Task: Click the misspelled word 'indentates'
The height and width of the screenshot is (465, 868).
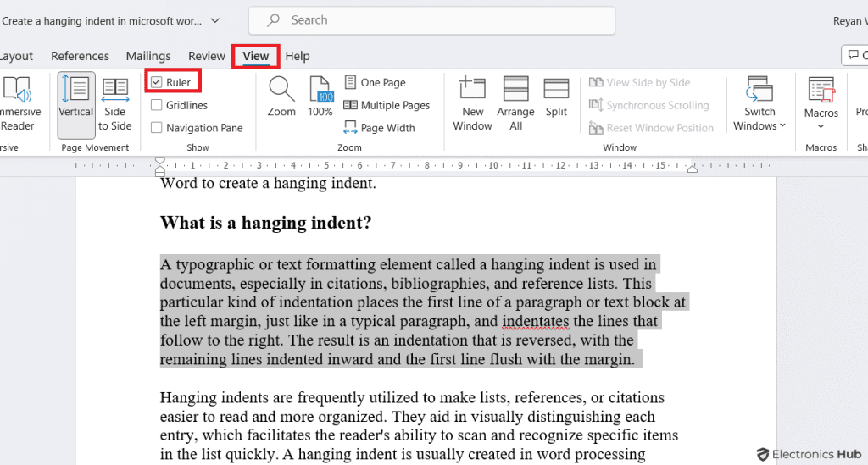Action: (536, 321)
